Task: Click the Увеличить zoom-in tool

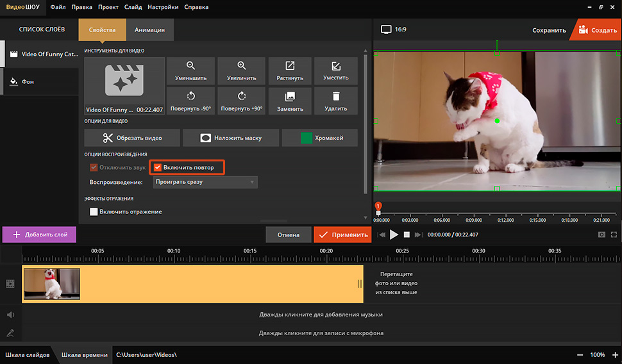Action: pos(241,70)
